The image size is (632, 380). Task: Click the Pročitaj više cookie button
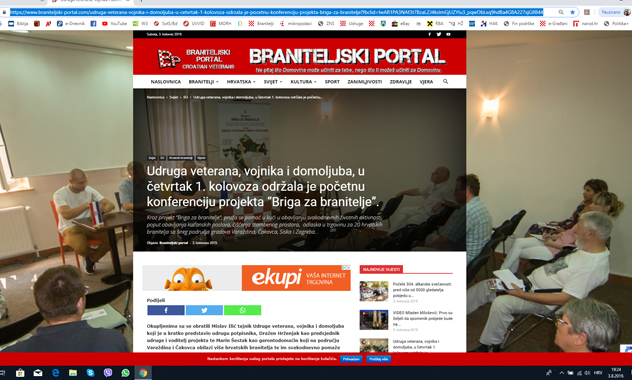[378, 359]
